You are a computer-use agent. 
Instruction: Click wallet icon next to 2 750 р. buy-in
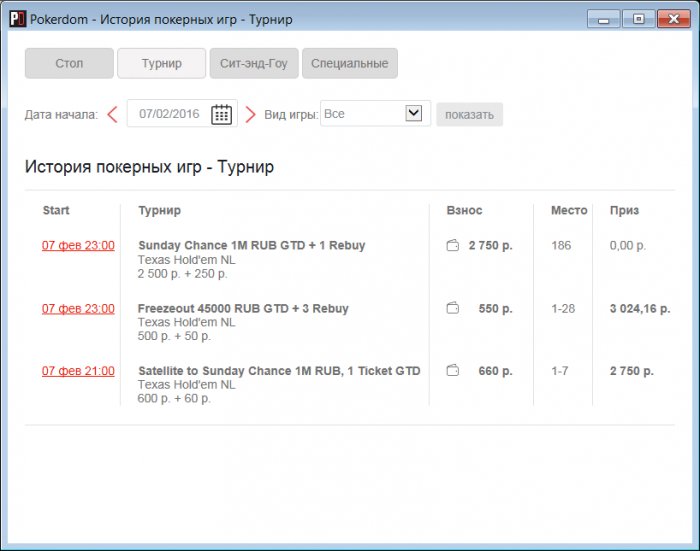click(x=453, y=245)
